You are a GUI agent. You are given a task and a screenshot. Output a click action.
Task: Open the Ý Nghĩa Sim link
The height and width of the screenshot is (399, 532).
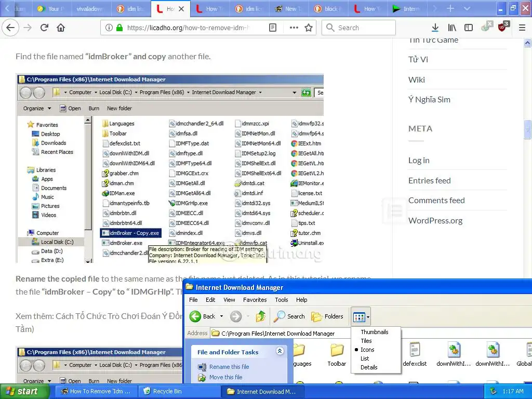coord(429,99)
